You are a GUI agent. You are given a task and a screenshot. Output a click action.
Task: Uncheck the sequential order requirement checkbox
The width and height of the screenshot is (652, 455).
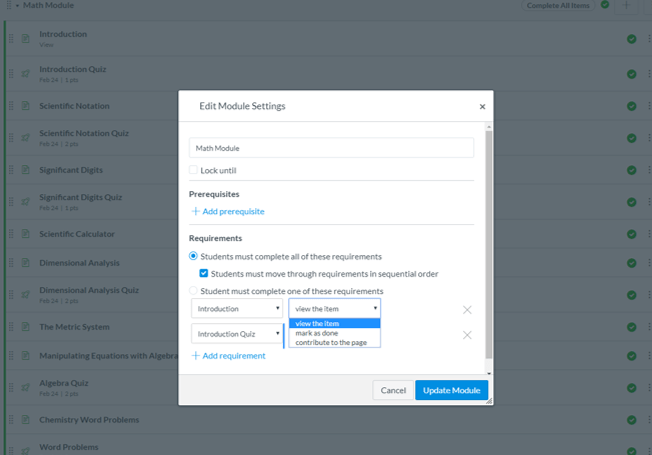[204, 273]
